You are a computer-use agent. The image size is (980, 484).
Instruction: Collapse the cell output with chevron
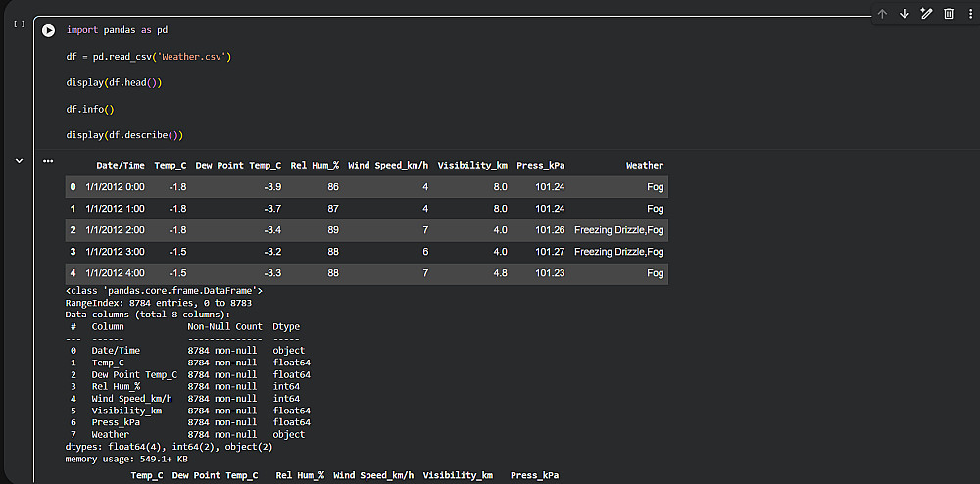click(x=19, y=160)
